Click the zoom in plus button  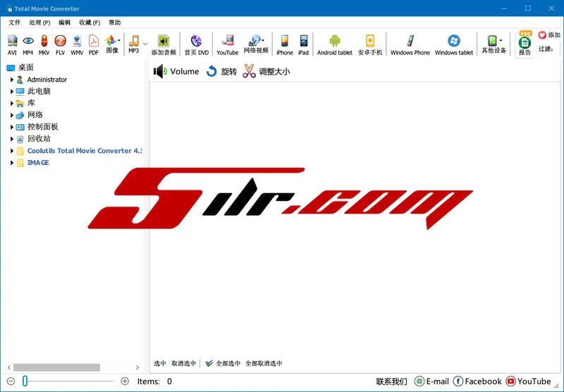coord(125,381)
